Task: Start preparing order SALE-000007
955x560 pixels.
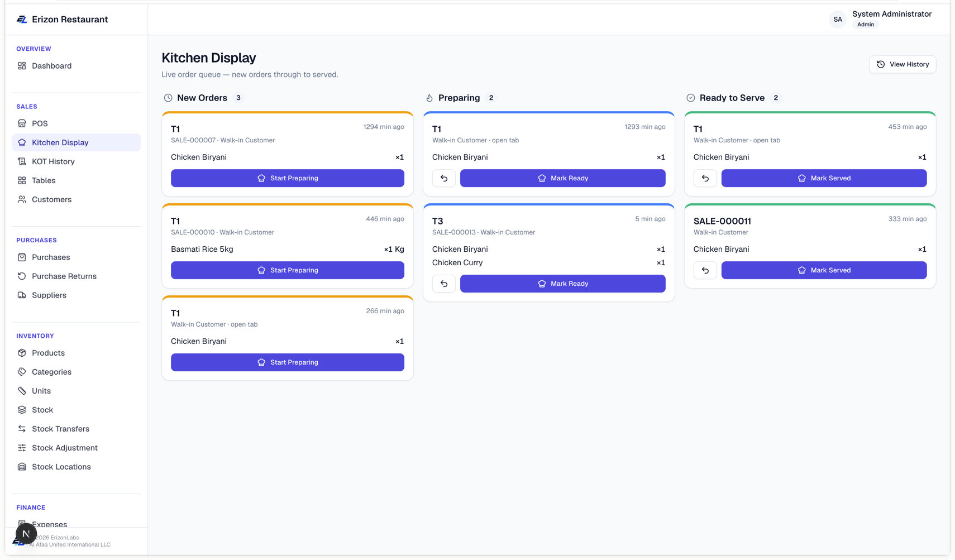Action: coord(288,178)
